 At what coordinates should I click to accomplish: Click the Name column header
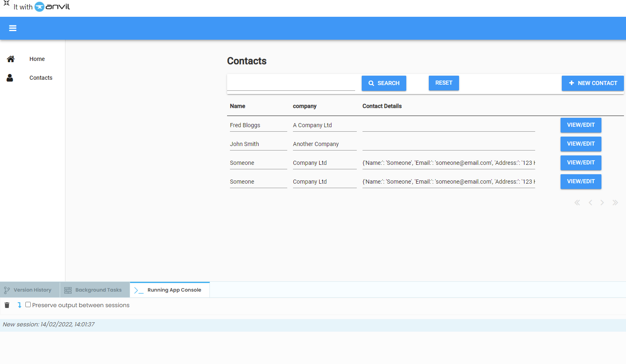click(x=237, y=106)
